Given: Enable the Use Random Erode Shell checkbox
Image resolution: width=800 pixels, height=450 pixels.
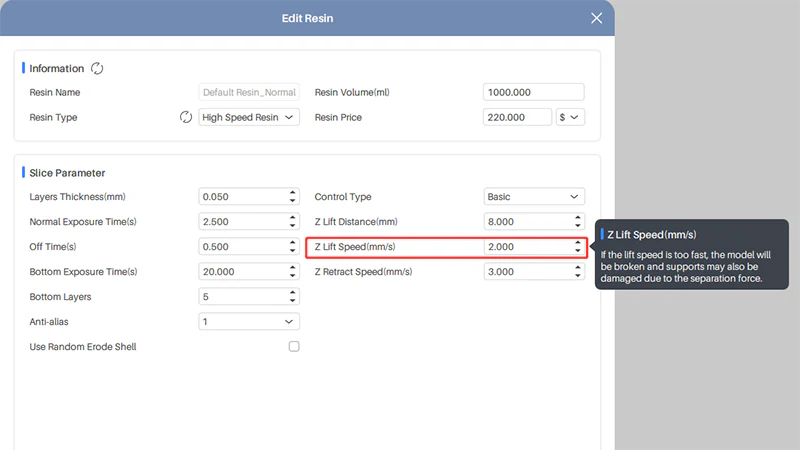Looking at the screenshot, I should [x=294, y=347].
